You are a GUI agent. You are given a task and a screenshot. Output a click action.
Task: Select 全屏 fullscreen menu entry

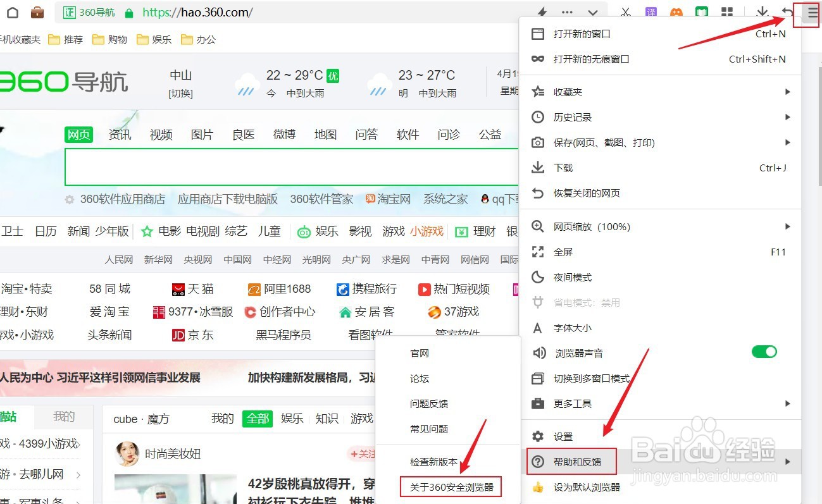tap(660, 252)
